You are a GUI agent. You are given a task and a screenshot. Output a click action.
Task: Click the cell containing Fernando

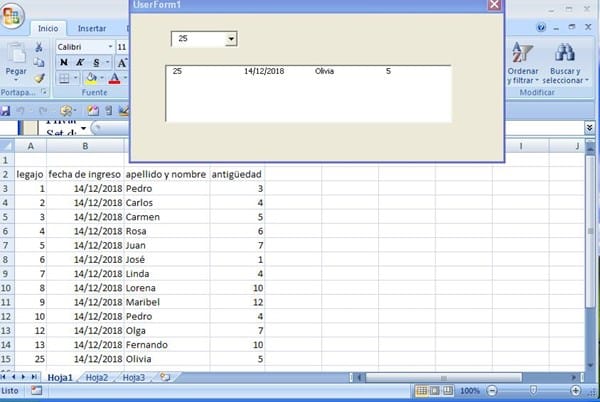point(166,345)
